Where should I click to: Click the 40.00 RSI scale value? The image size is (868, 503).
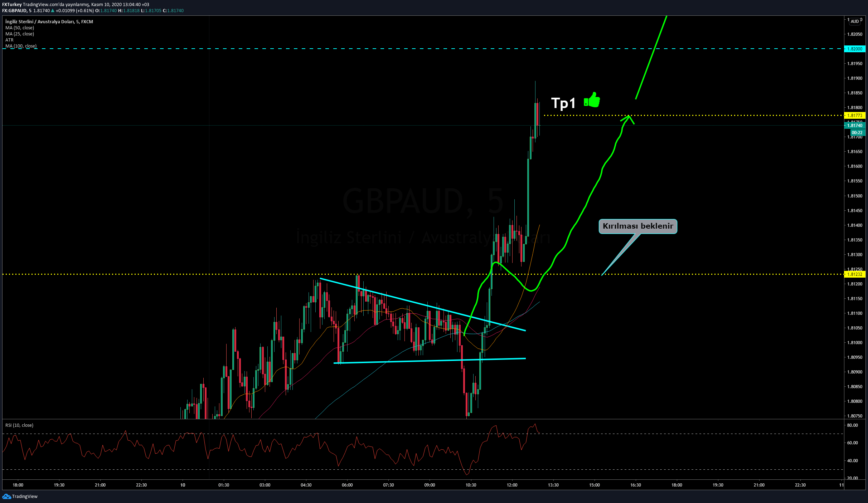(853, 461)
